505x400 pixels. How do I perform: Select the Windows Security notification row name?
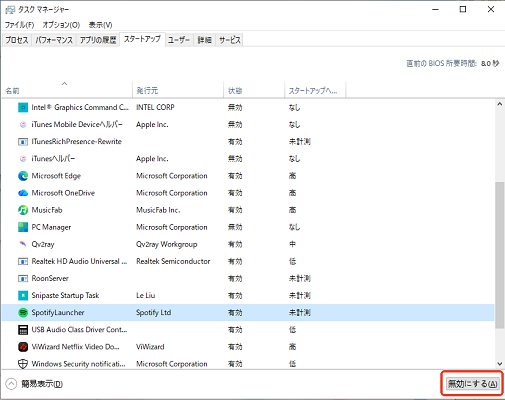[78, 364]
